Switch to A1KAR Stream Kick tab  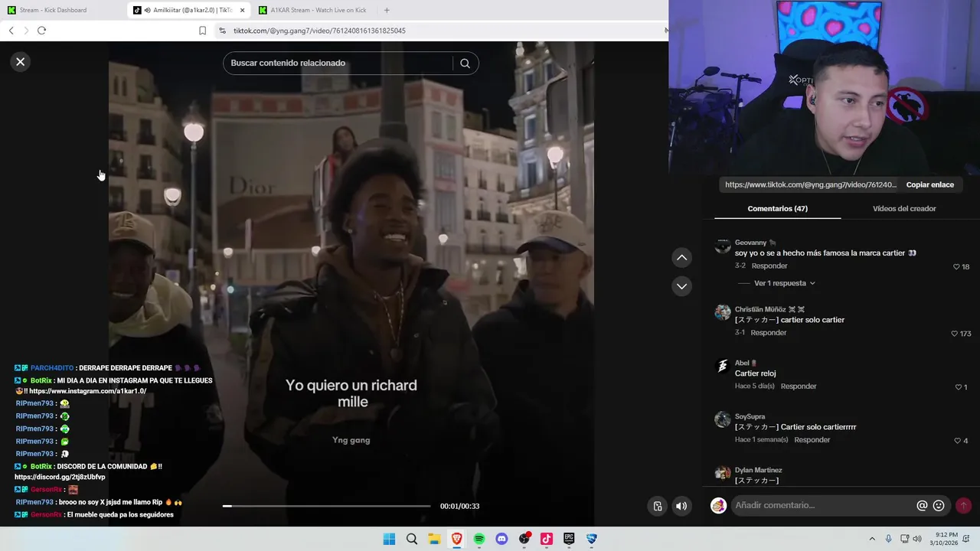pyautogui.click(x=314, y=10)
